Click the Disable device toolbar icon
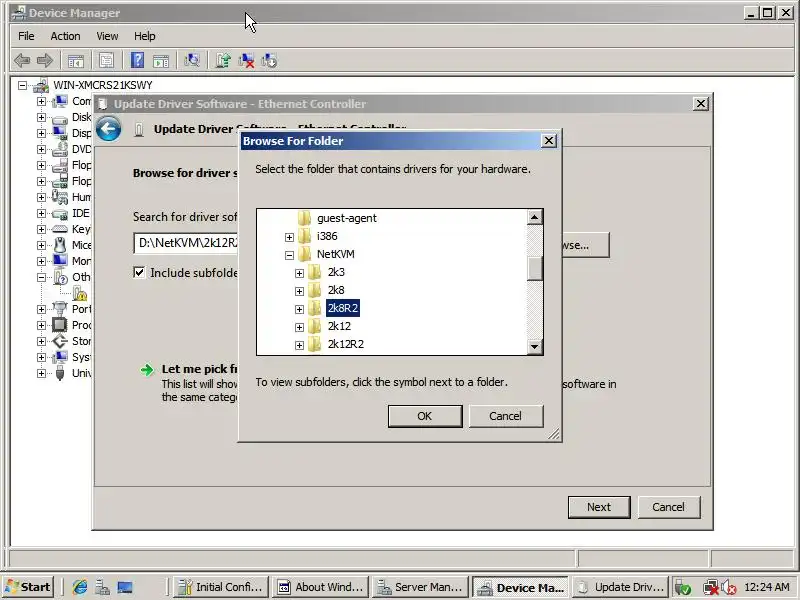 click(269, 61)
